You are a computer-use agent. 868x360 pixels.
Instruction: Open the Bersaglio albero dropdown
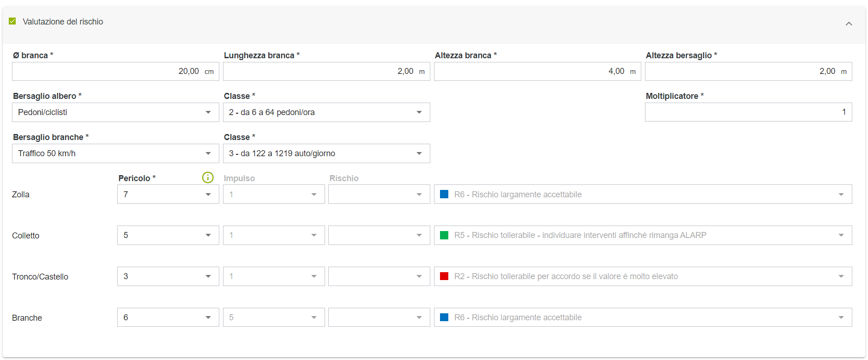[115, 112]
